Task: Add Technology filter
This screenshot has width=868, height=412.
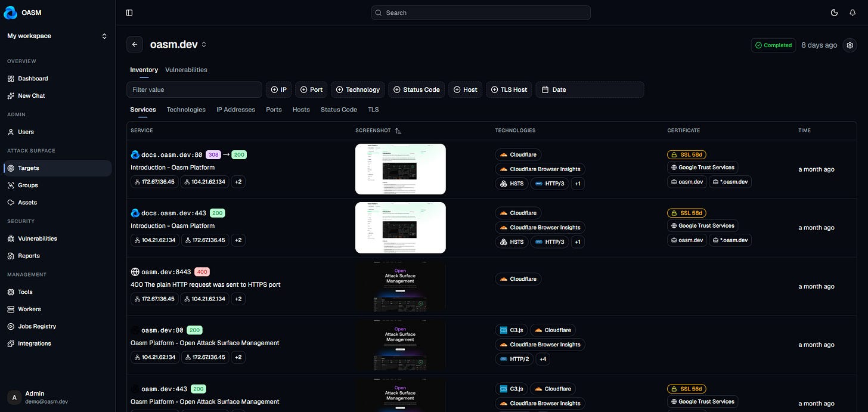Action: [358, 89]
